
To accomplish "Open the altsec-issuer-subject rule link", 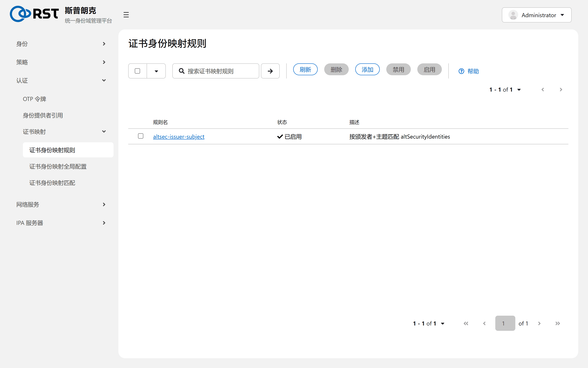I will (179, 137).
